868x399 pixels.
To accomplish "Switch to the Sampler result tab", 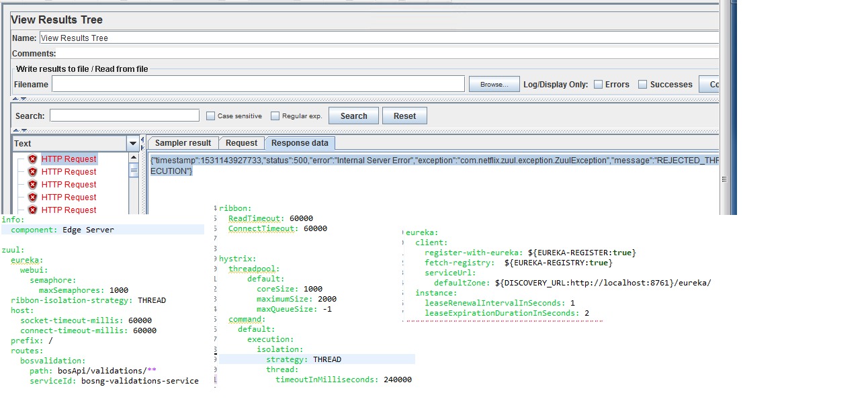I will pyautogui.click(x=183, y=143).
